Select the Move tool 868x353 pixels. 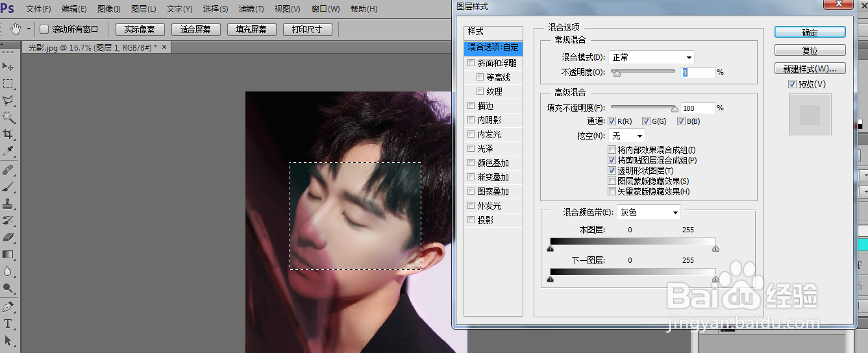point(8,66)
